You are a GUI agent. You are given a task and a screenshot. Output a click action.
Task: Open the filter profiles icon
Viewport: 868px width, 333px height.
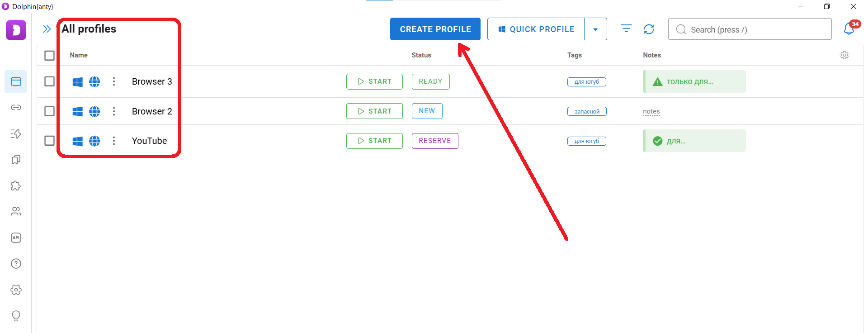click(x=626, y=29)
